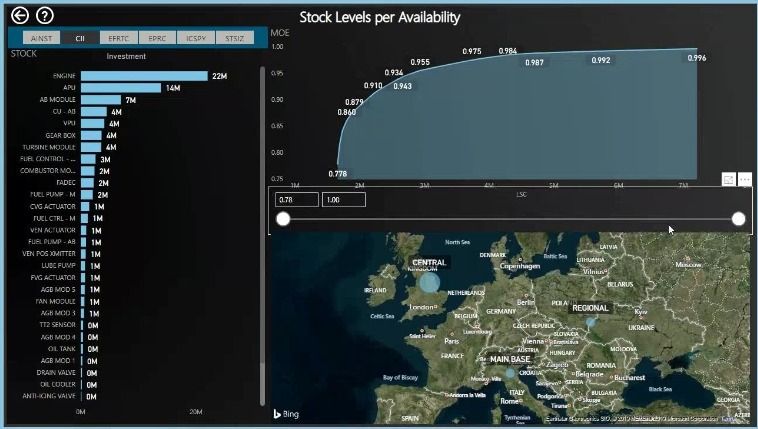Click the TT2 SENSOR row label
Image resolution: width=758 pixels, height=429 pixels.
[x=58, y=325]
